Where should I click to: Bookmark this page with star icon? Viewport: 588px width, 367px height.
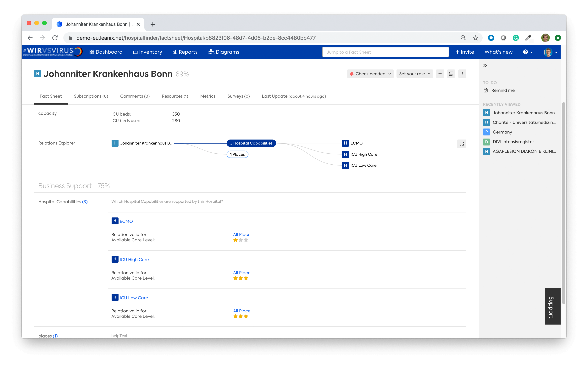475,38
